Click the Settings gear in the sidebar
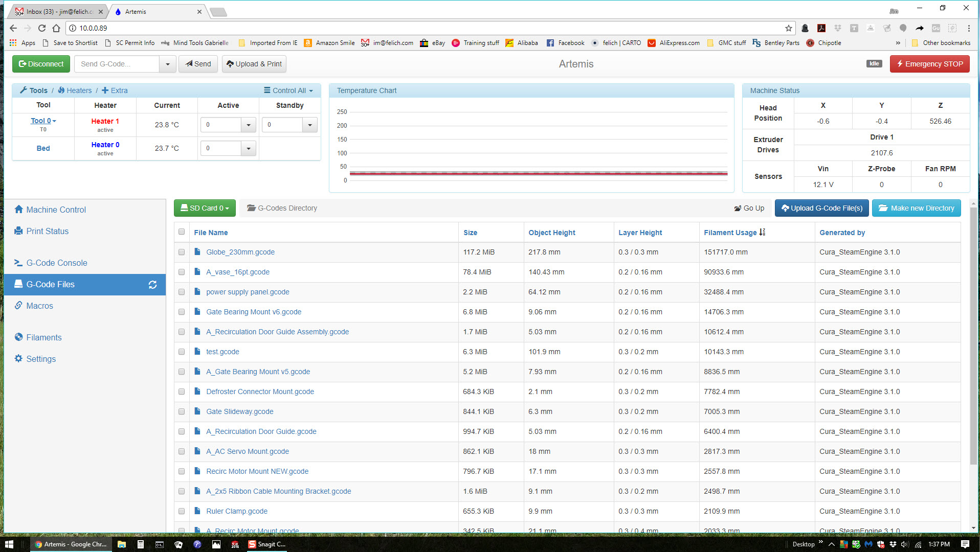 19,359
